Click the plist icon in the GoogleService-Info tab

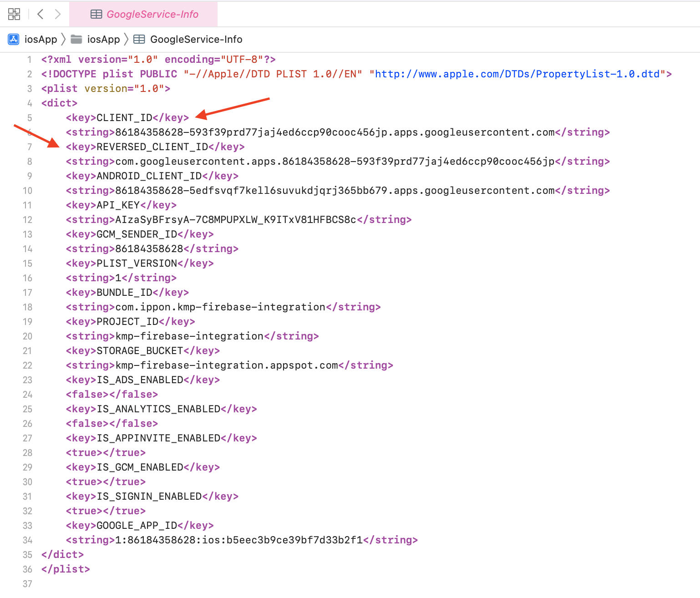pyautogui.click(x=96, y=14)
